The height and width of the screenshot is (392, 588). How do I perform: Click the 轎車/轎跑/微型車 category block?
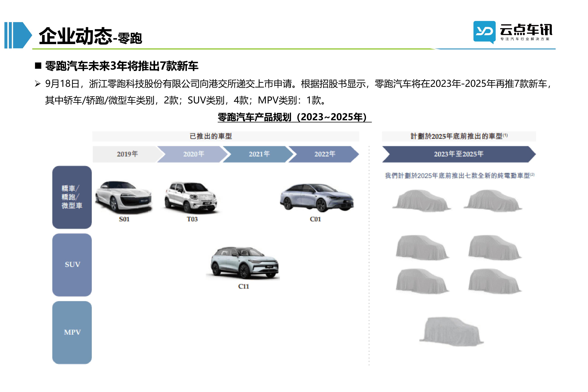click(72, 197)
